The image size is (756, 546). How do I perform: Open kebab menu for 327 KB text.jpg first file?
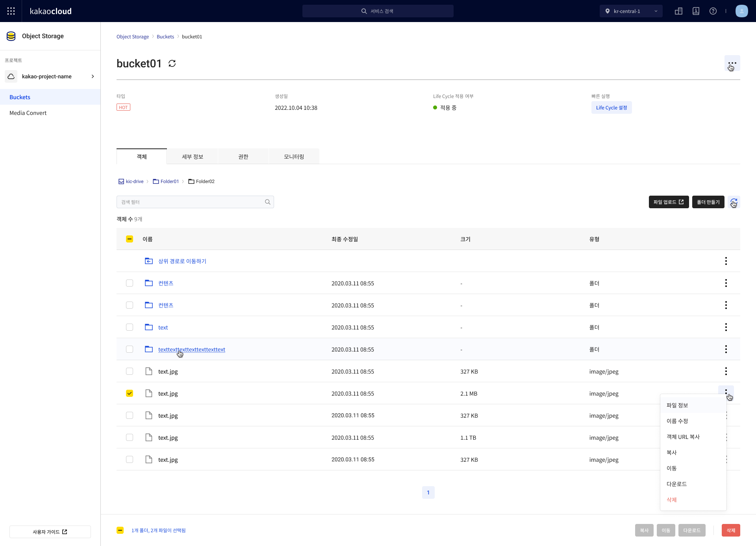[726, 371]
